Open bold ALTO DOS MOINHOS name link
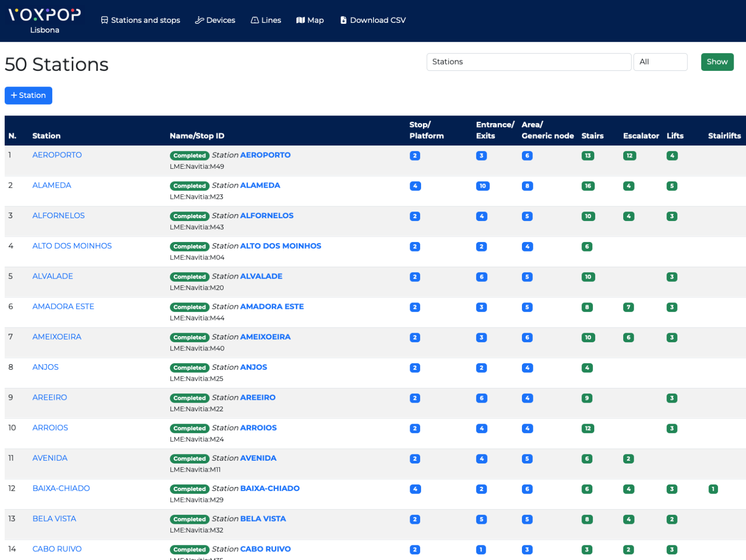 coord(280,246)
